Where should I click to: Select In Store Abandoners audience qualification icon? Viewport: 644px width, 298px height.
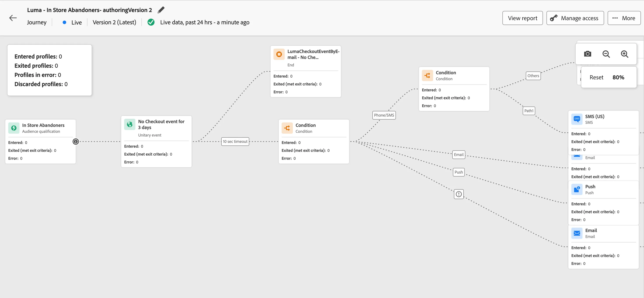[x=14, y=128]
